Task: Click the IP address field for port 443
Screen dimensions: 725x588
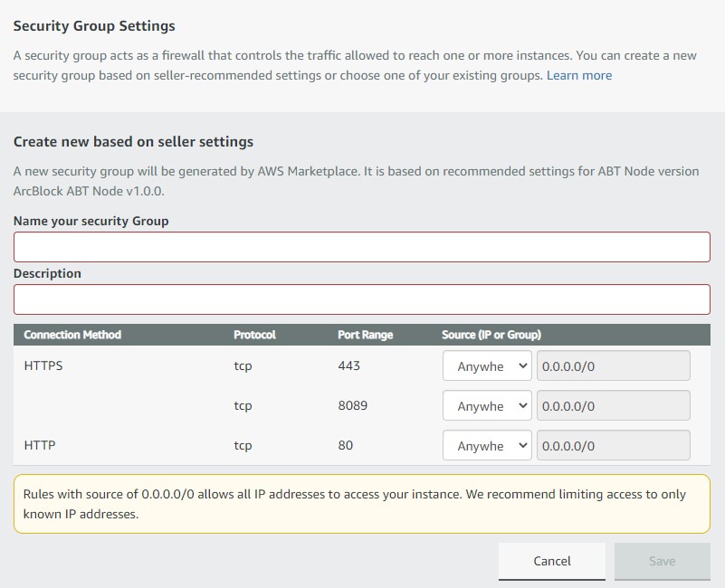Action: point(613,366)
